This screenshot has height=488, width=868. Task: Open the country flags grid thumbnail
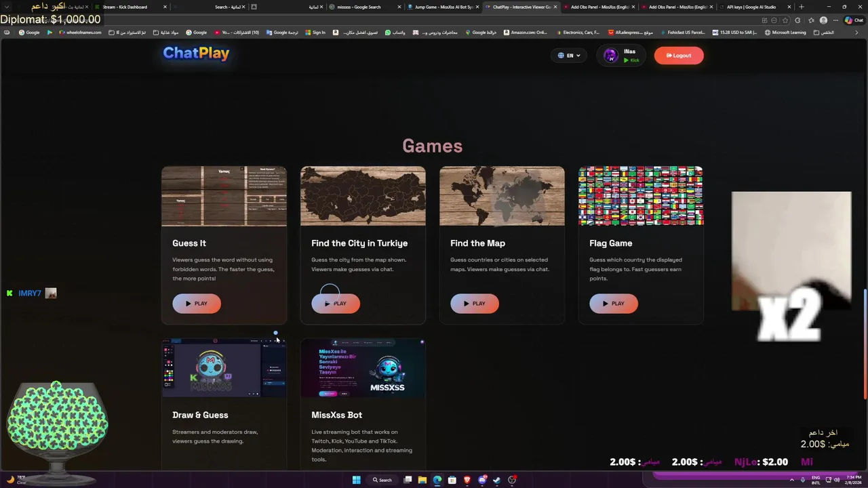[x=641, y=196]
